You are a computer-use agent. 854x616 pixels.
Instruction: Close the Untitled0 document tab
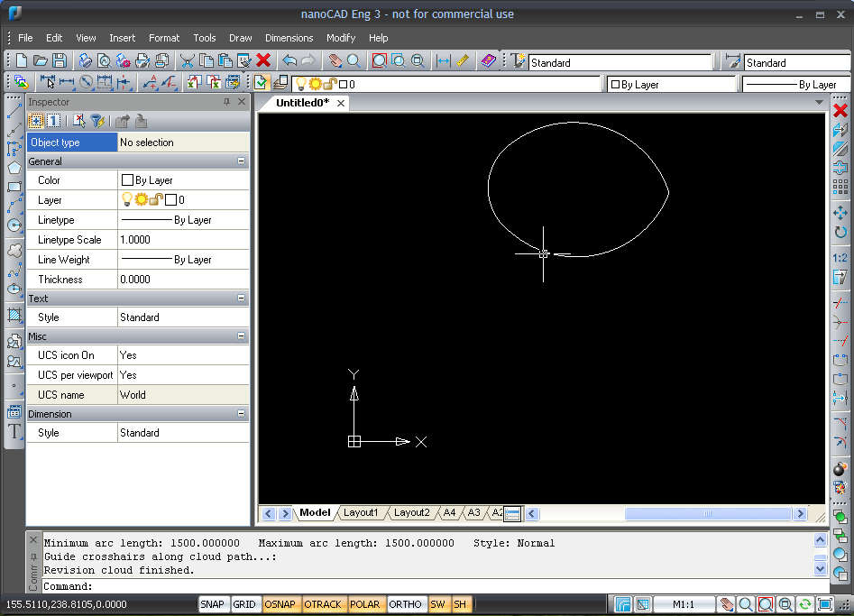[341, 103]
